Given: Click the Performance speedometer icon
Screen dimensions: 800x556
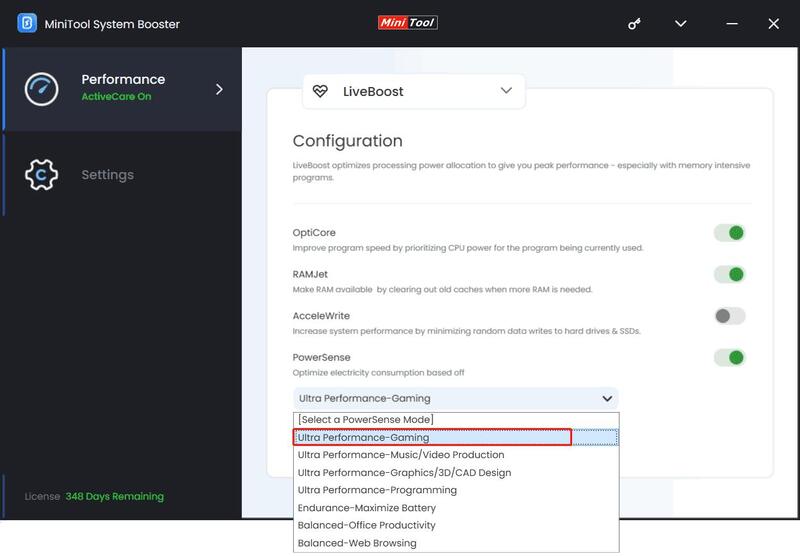Looking at the screenshot, I should pos(42,88).
